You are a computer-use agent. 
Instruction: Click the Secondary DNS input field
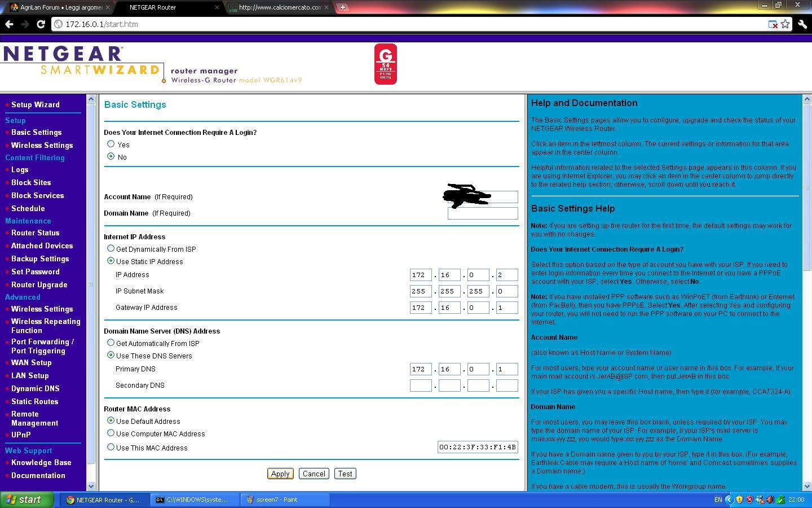[421, 385]
